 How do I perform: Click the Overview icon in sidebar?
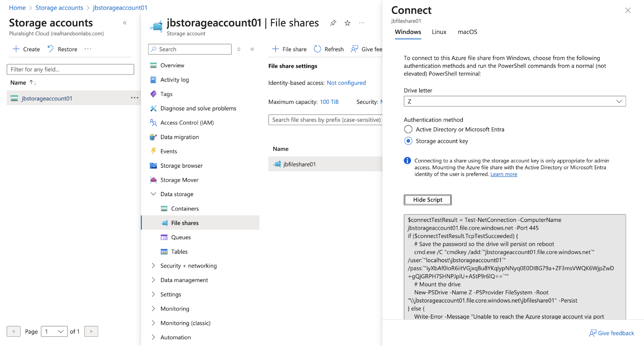(x=153, y=65)
